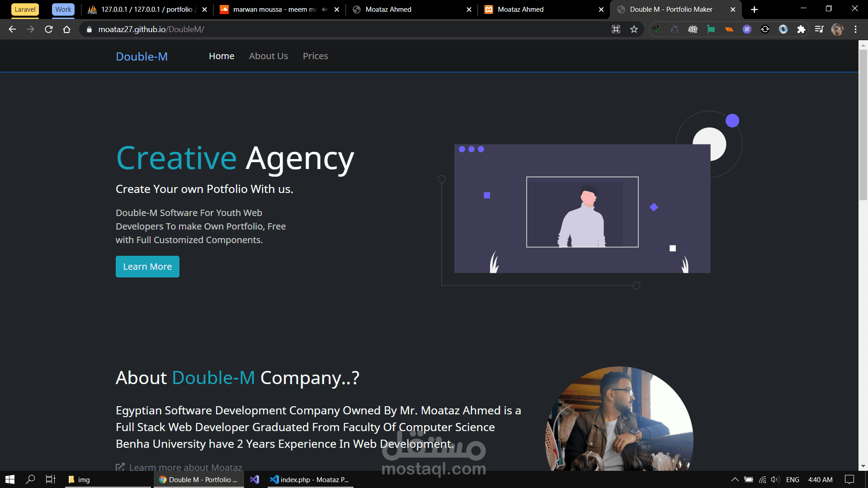Open the SQ extension icon
Screen dimensions: 868x488
(x=693, y=29)
